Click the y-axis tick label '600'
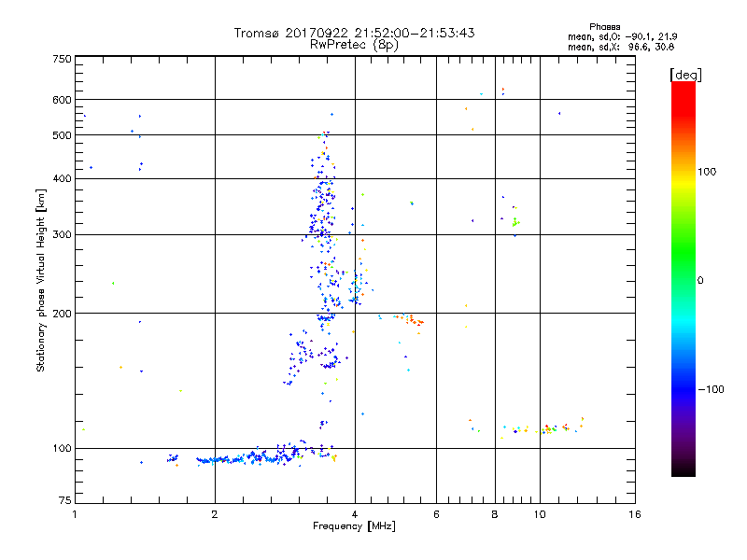The image size is (747, 560). [62, 100]
